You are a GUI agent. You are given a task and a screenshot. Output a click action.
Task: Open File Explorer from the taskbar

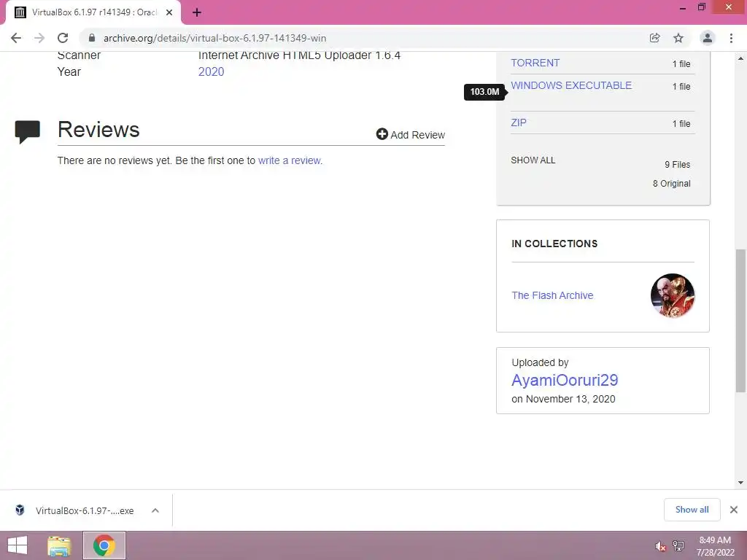coord(59,545)
